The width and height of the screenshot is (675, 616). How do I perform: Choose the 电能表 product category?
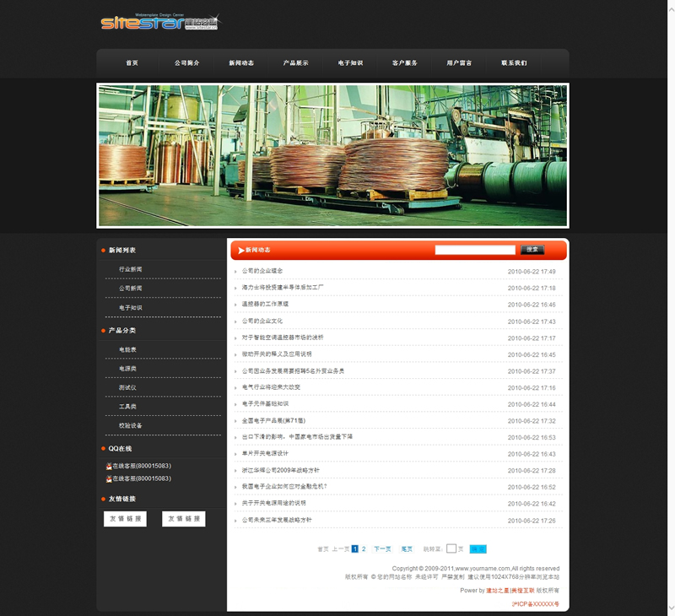127,349
